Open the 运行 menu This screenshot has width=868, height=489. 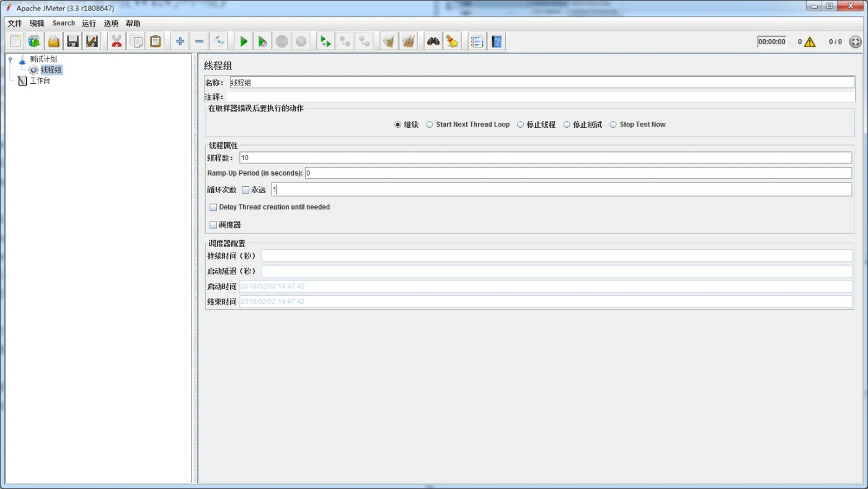tap(88, 23)
